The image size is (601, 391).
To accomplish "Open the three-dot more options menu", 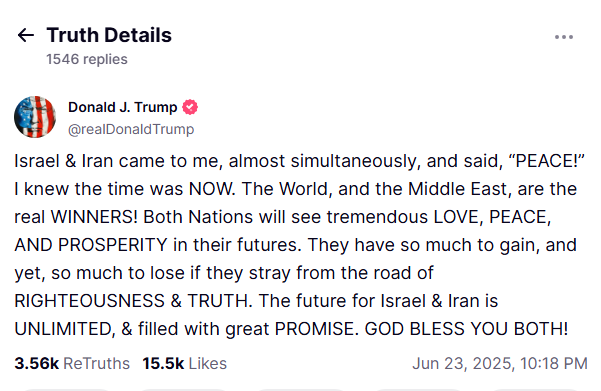I will tap(563, 37).
